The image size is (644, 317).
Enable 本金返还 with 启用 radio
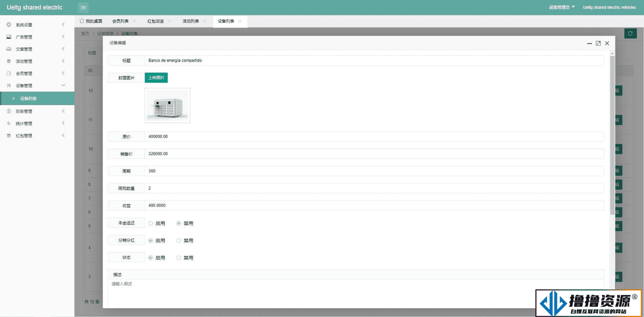(x=157, y=223)
